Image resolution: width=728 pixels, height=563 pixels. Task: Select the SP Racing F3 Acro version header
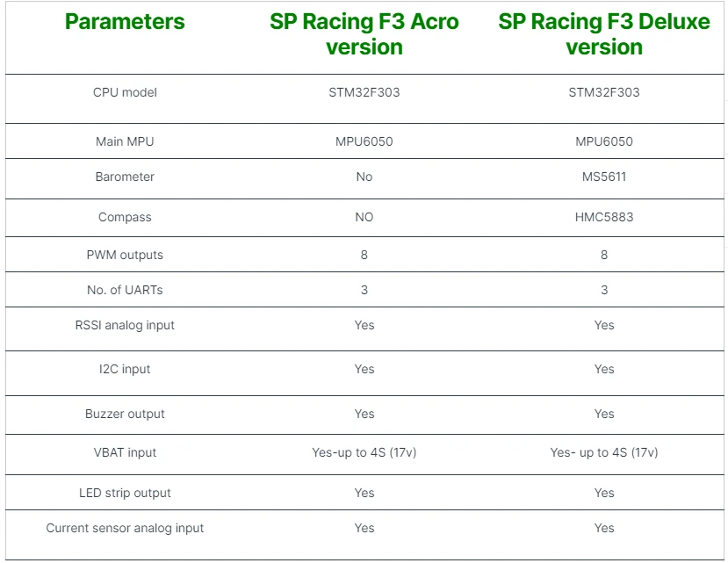(364, 34)
